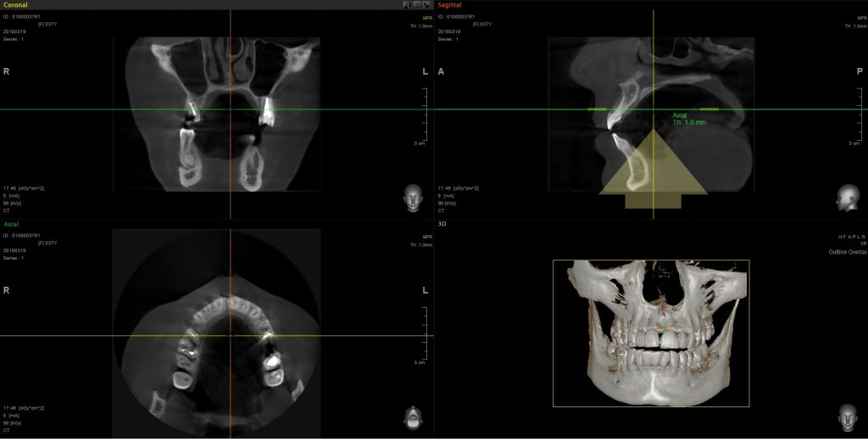Click the 'P' posterior marker in Sagittal view
This screenshot has height=448, width=868.
point(860,71)
